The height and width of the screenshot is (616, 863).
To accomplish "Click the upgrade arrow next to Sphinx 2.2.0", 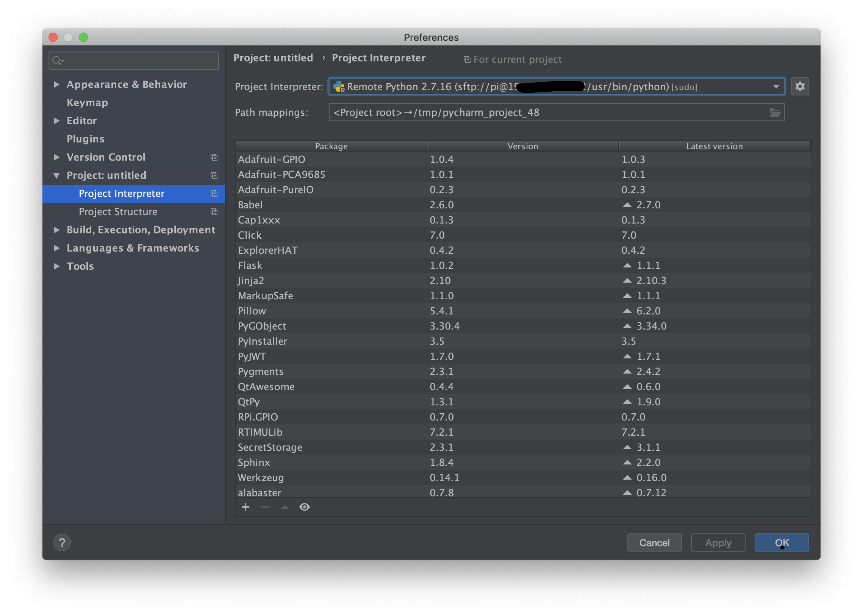I will pyautogui.click(x=627, y=463).
